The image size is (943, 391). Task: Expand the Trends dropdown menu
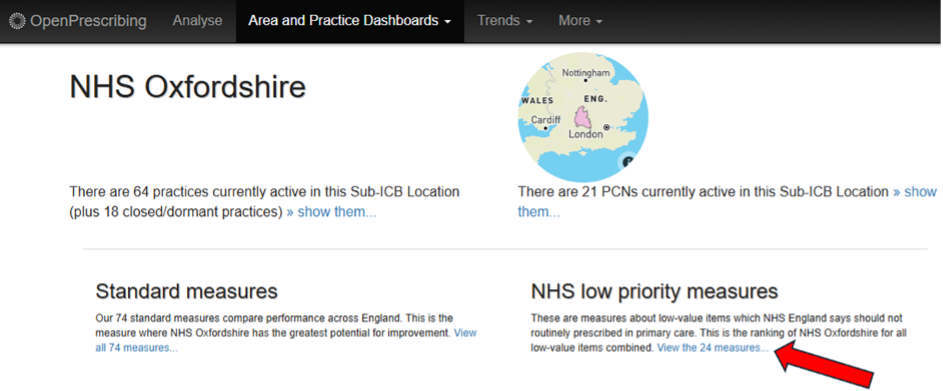click(x=505, y=20)
